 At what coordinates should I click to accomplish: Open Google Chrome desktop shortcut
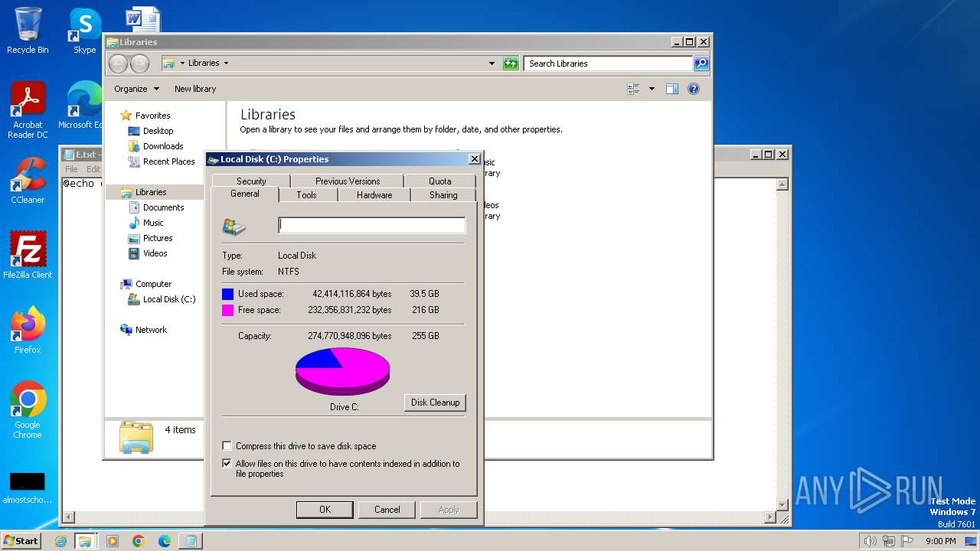pos(28,409)
